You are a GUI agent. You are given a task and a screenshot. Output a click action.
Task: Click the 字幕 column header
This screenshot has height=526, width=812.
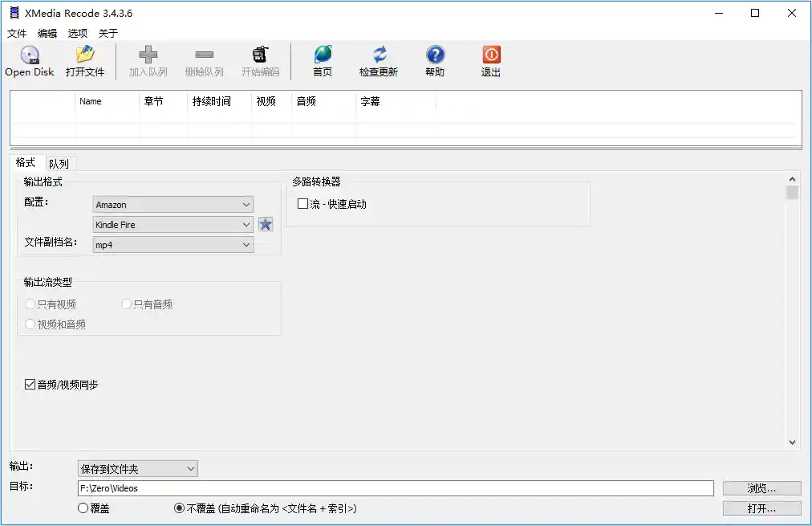coord(396,101)
